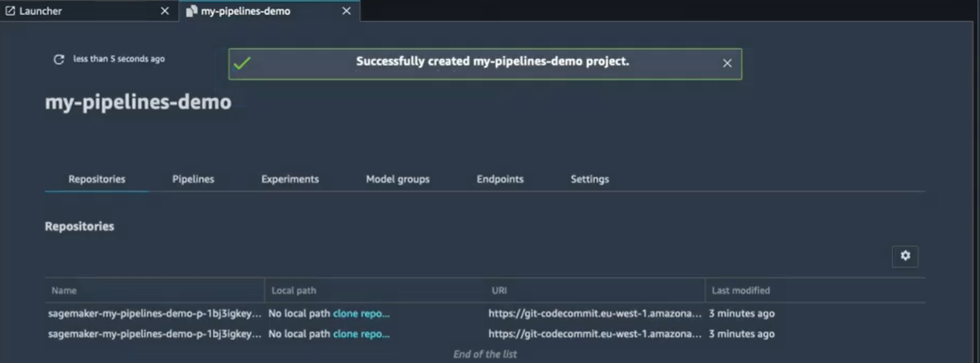The width and height of the screenshot is (980, 363).
Task: Click clone repo link in second row
Action: coord(361,334)
